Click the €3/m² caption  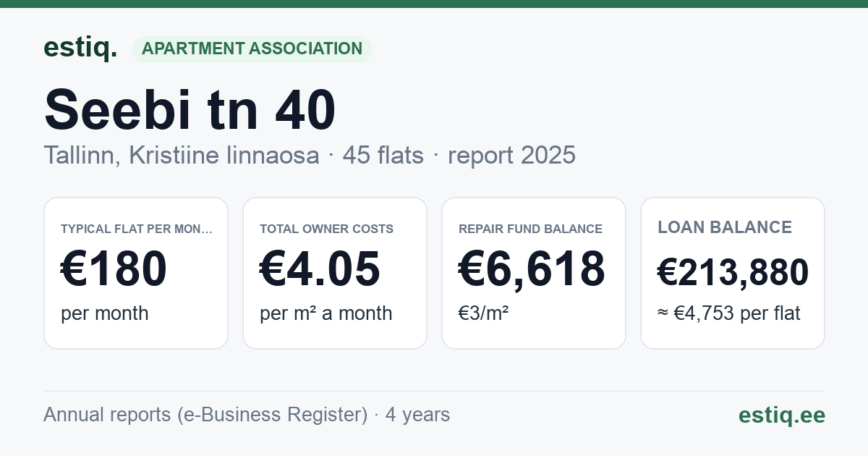484,313
